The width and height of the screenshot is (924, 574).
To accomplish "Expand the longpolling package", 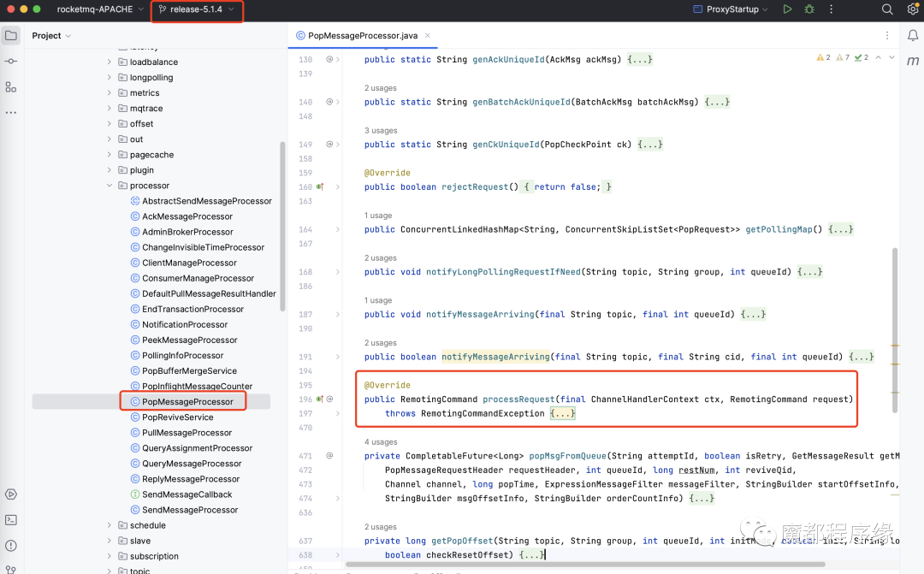I will (109, 77).
